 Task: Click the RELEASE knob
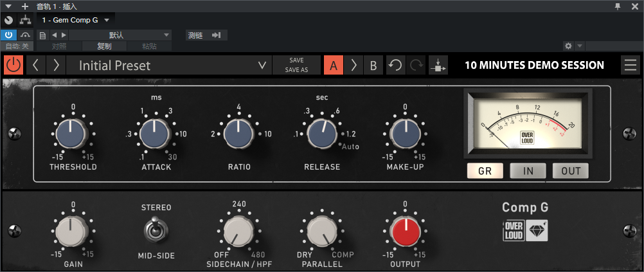[321, 134]
